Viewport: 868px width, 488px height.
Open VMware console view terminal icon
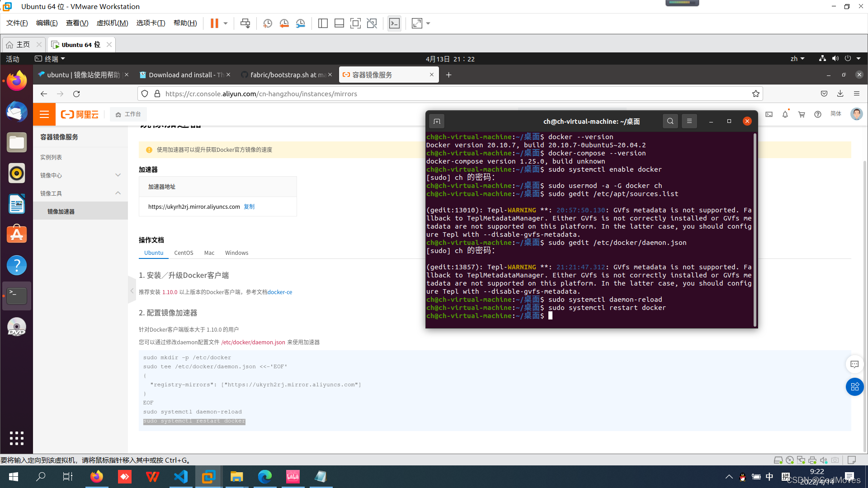[394, 23]
